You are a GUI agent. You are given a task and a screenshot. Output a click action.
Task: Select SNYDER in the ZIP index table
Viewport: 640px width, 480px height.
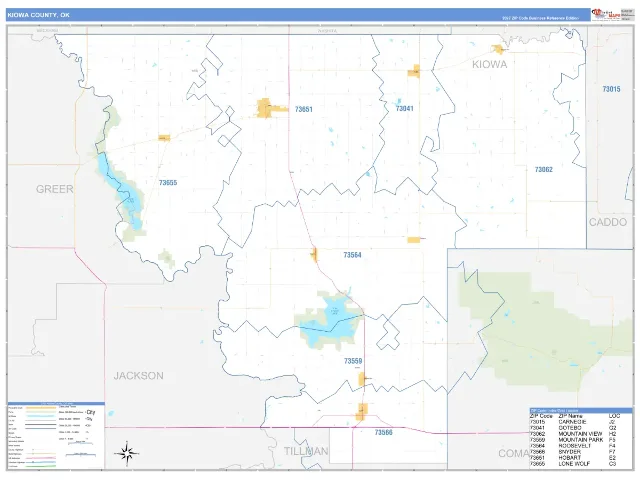570,452
